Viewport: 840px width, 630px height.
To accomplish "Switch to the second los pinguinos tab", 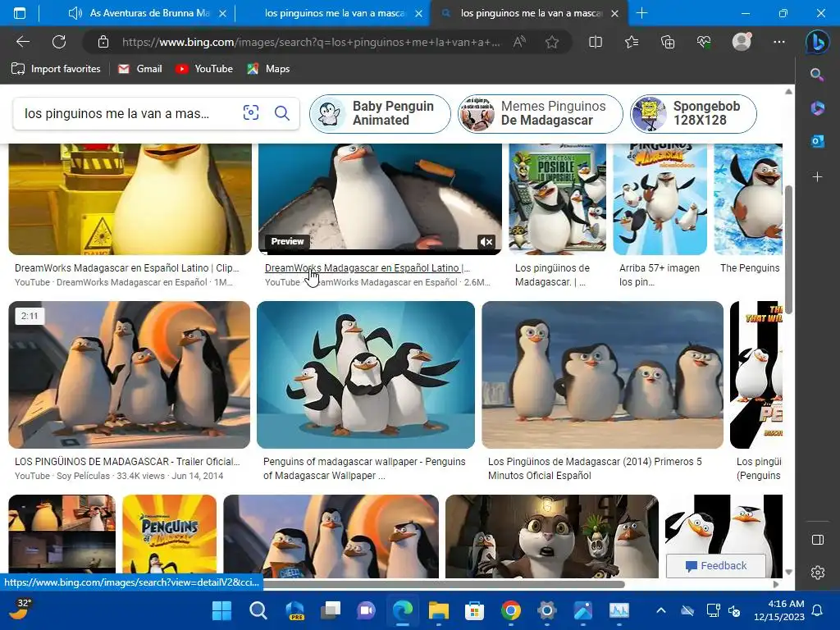I will 335,13.
